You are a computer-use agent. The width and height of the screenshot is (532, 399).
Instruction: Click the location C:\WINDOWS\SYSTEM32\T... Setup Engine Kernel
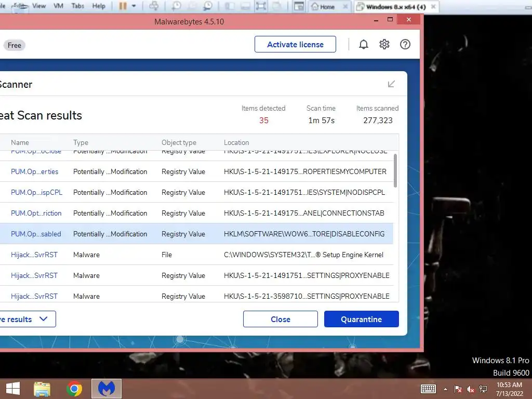(x=303, y=255)
